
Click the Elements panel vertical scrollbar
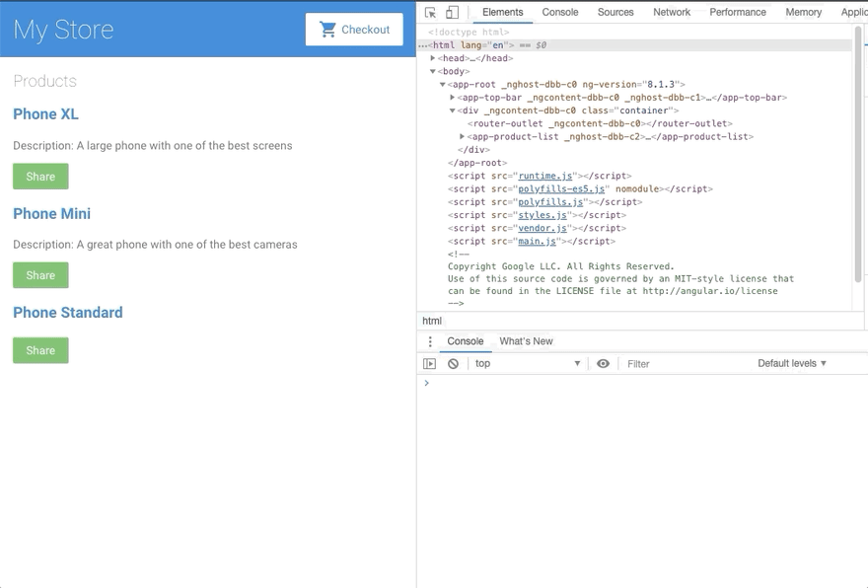point(858,155)
